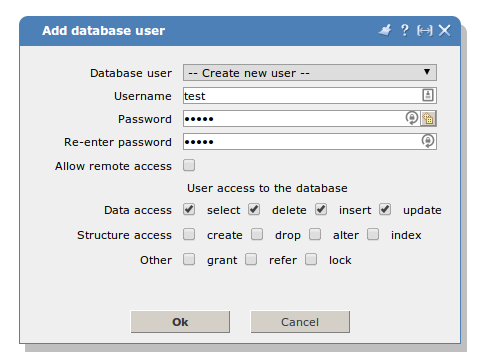Close the Add database user dialog
Screen dimensions: 482x361
pyautogui.click(x=445, y=30)
